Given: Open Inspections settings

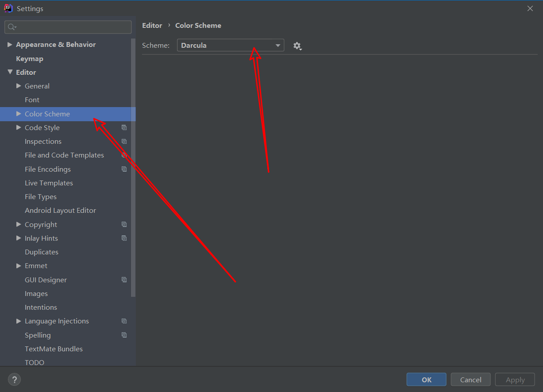Looking at the screenshot, I should pyautogui.click(x=43, y=142).
